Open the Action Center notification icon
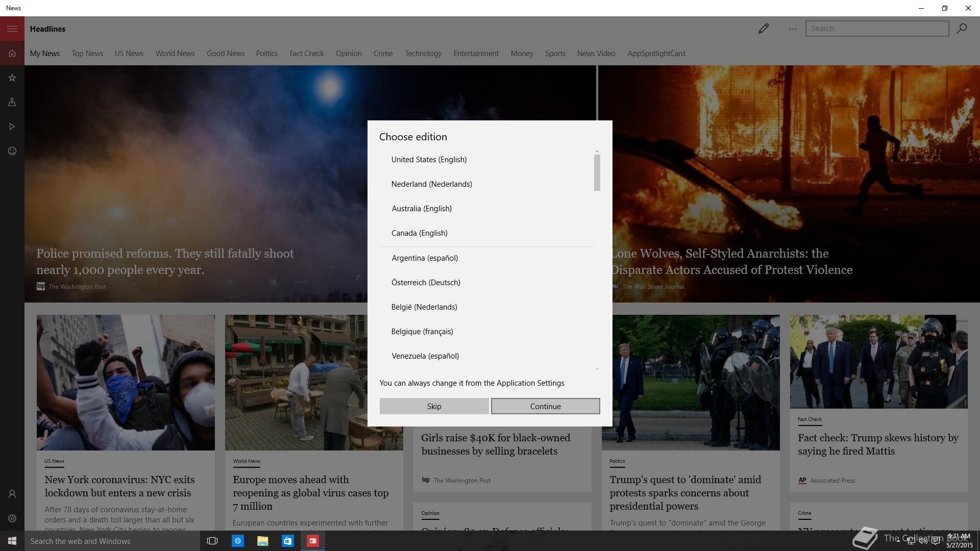Viewport: 980px width, 551px height. pos(936,541)
